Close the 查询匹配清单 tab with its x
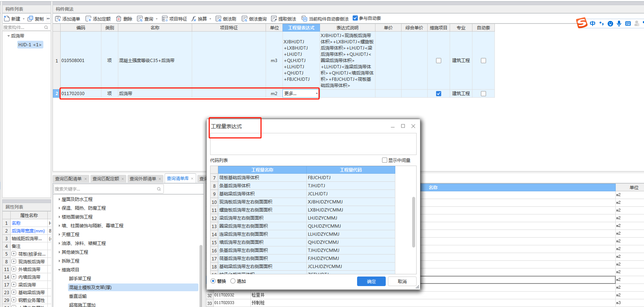 pos(86,179)
